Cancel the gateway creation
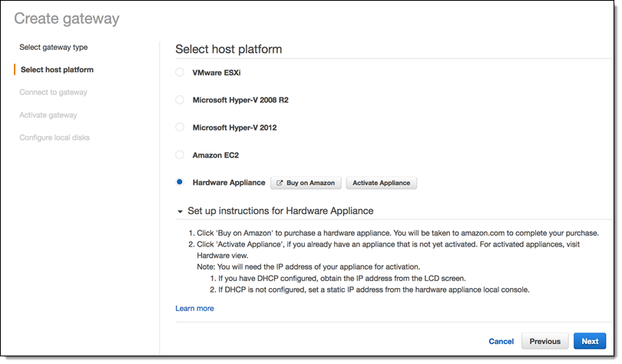 point(501,341)
